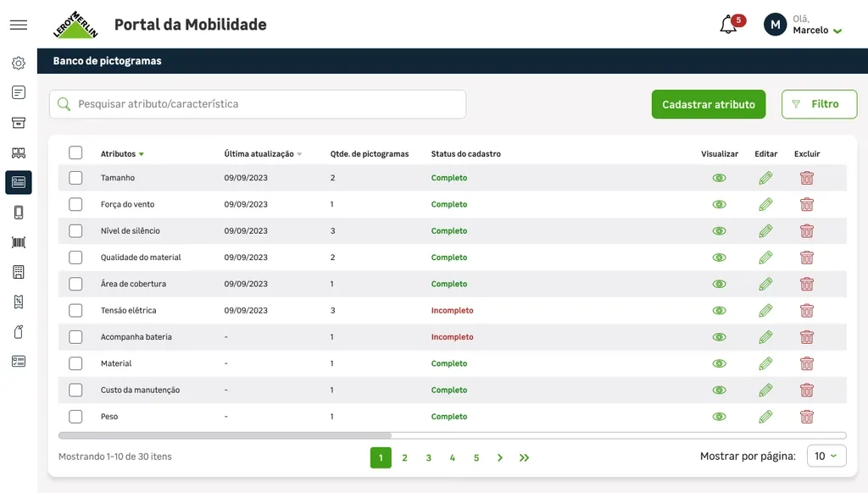Viewport: 868px width, 493px height.
Task: Go to page 3
Action: tap(428, 457)
